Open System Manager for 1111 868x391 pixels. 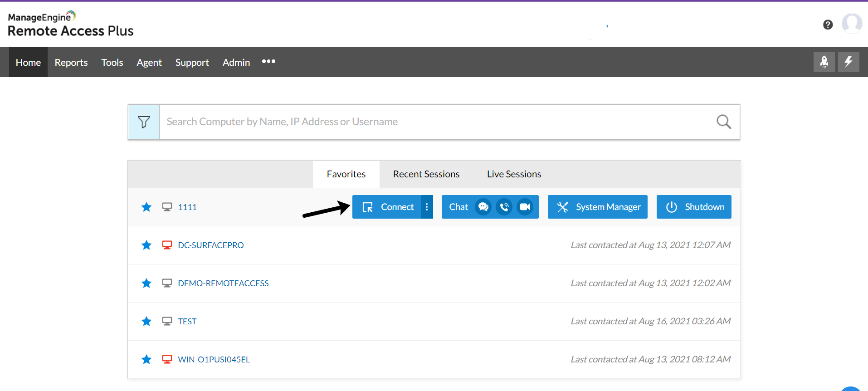598,207
